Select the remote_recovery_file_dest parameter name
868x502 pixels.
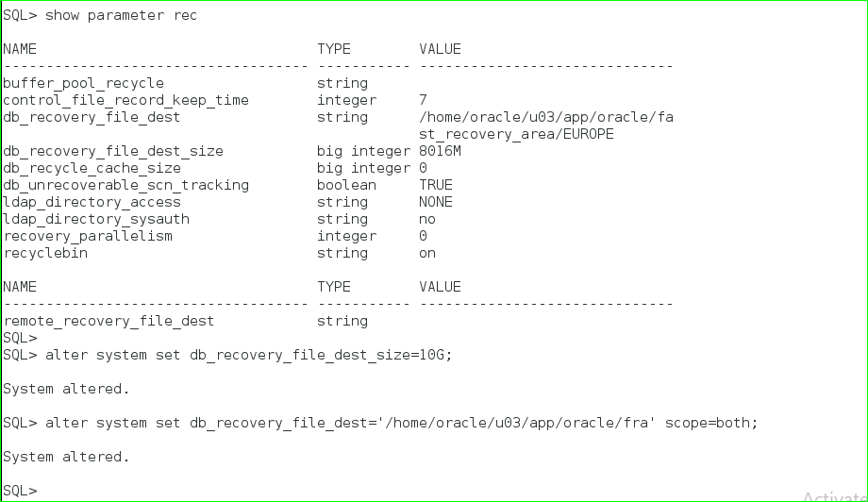(108, 321)
